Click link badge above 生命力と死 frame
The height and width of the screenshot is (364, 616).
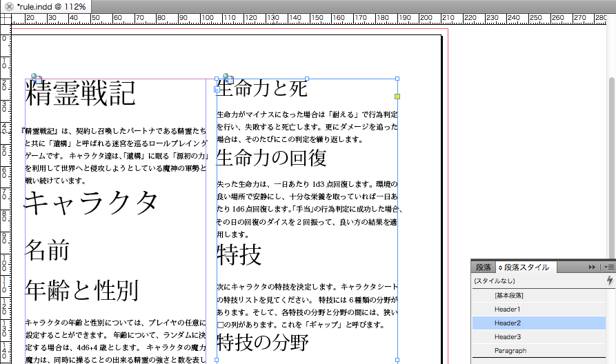228,78
